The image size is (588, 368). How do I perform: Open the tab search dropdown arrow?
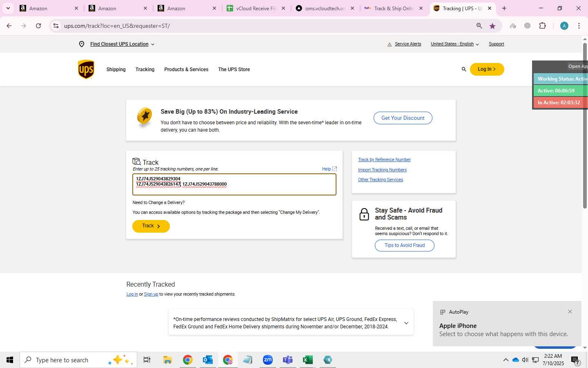[8, 8]
